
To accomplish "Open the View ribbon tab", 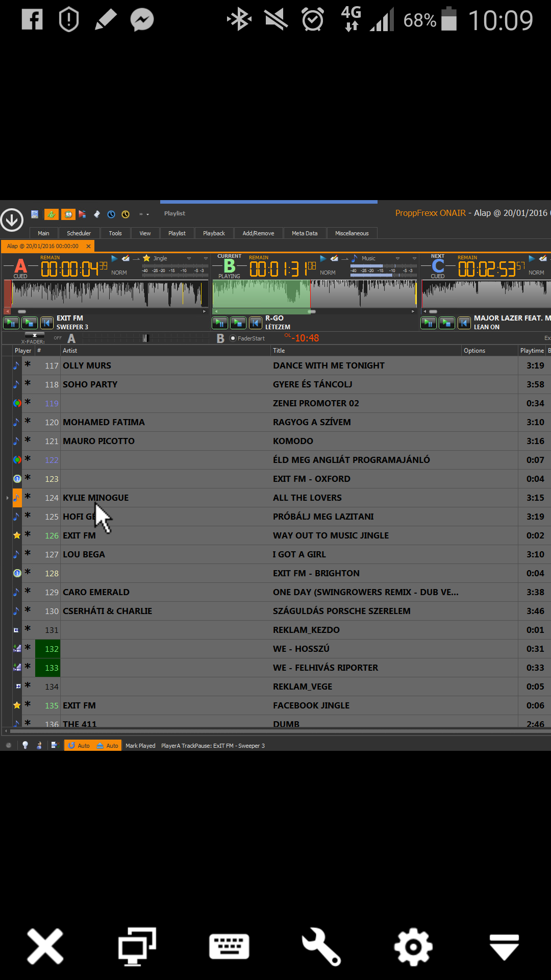I will pyautogui.click(x=145, y=233).
